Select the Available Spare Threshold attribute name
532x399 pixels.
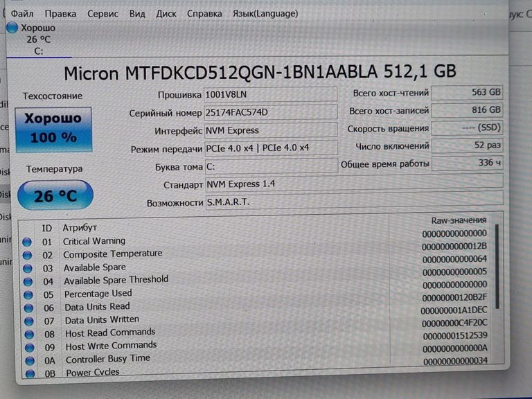(116, 280)
